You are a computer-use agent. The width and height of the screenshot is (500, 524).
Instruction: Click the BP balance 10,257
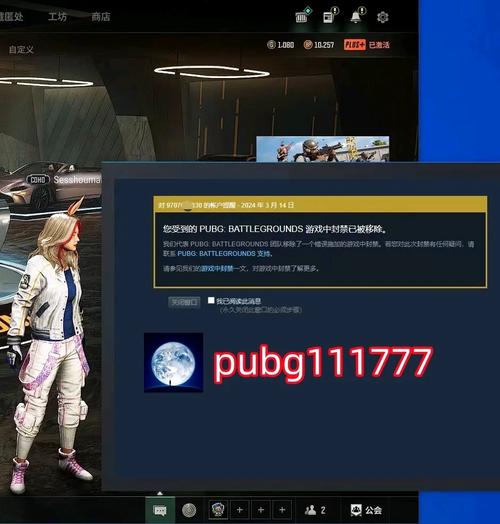[x=319, y=44]
